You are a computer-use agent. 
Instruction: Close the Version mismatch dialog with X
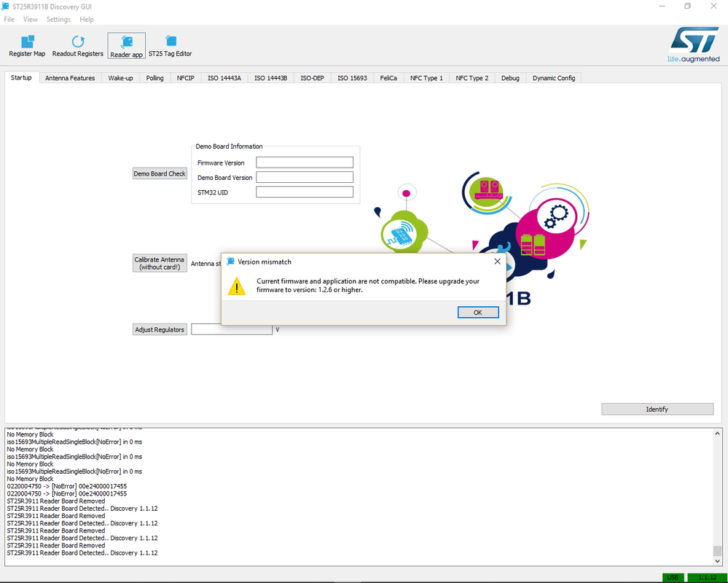coord(497,262)
